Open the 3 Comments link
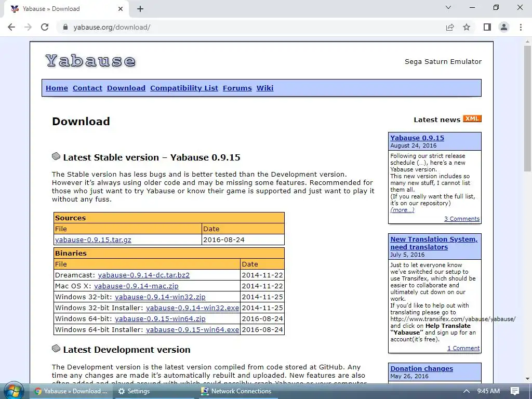This screenshot has height=399, width=532. [462, 219]
